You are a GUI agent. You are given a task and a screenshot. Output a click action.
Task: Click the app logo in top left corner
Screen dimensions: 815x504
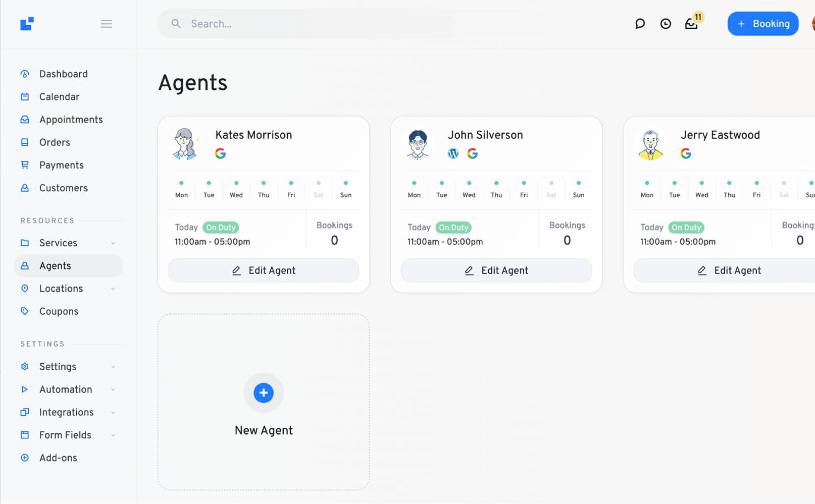(x=27, y=24)
